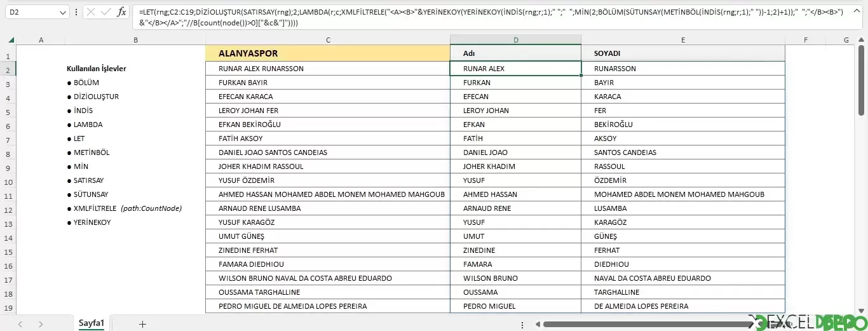Select the row 11 header
This screenshot has height=331, width=868.
tap(8, 196)
